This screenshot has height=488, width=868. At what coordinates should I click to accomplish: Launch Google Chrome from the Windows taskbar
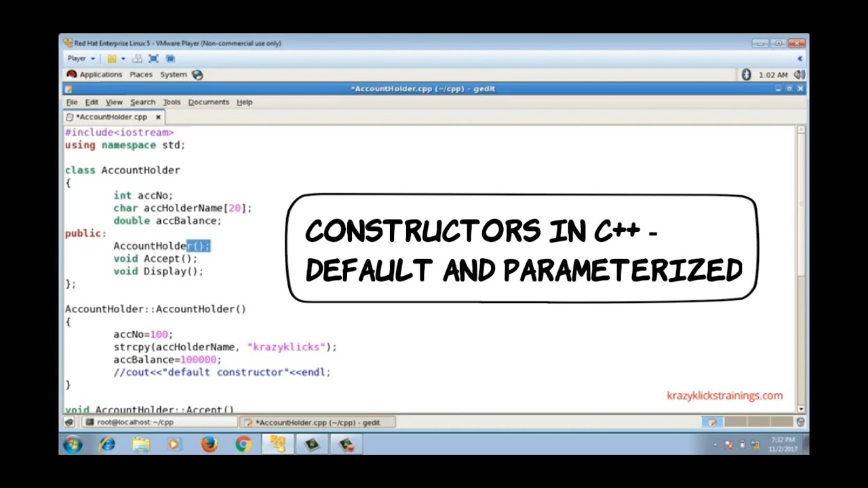pos(243,445)
